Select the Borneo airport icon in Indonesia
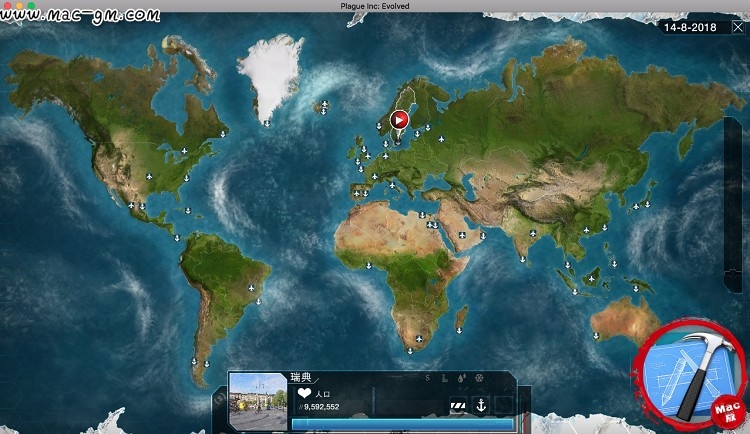This screenshot has width=750, height=434. click(x=592, y=278)
